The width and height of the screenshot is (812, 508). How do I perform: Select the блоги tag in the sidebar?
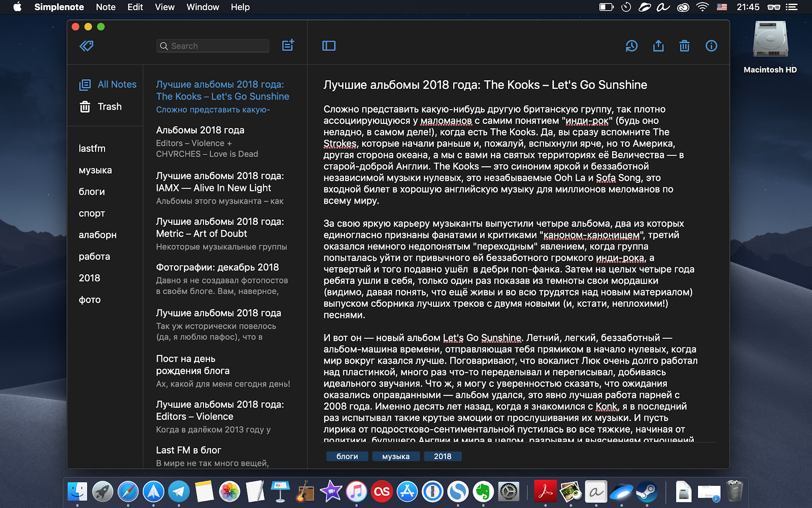tap(92, 192)
